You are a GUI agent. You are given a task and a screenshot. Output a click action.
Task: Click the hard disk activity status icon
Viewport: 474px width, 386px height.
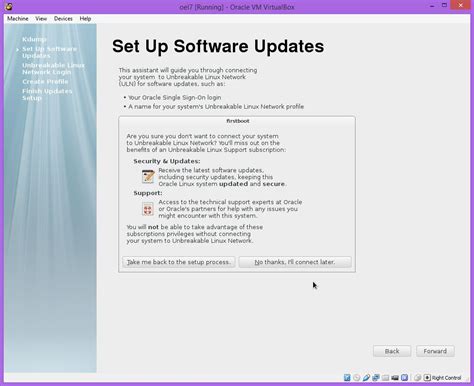click(x=347, y=378)
